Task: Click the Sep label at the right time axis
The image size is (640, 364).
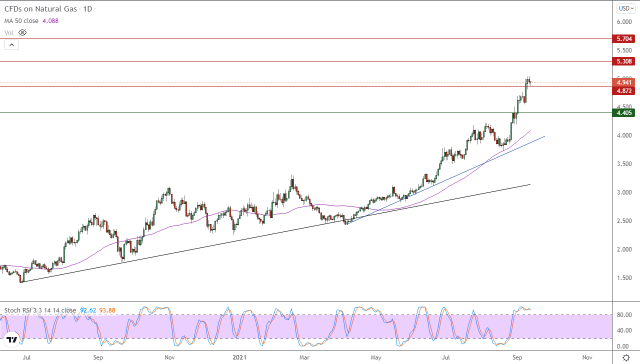Action: [518, 357]
